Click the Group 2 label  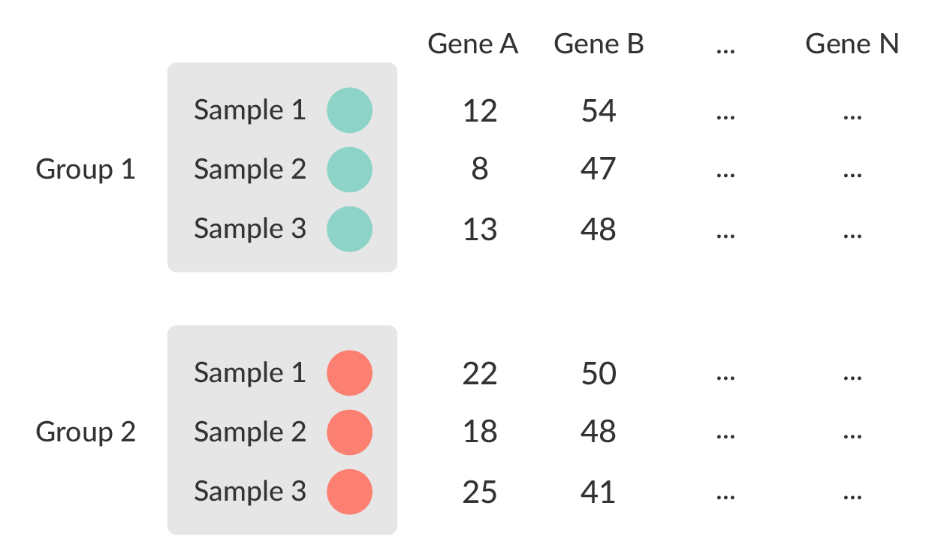click(86, 432)
